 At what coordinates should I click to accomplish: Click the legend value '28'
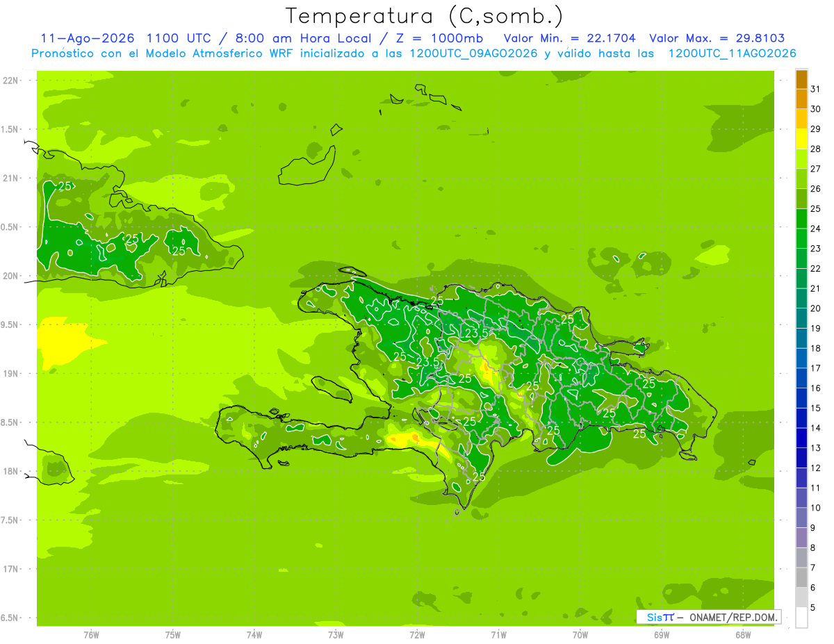[816, 149]
